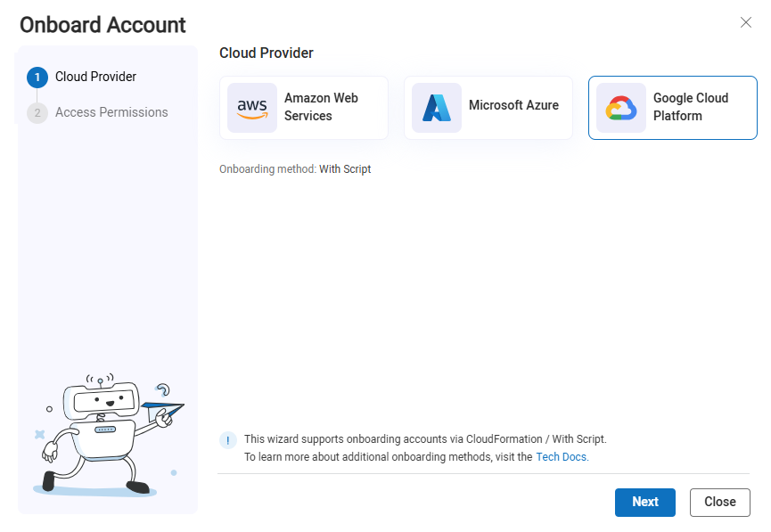Choose the "Microsoft Azure" provider label
Image resolution: width=771 pixels, height=532 pixels.
(x=513, y=105)
